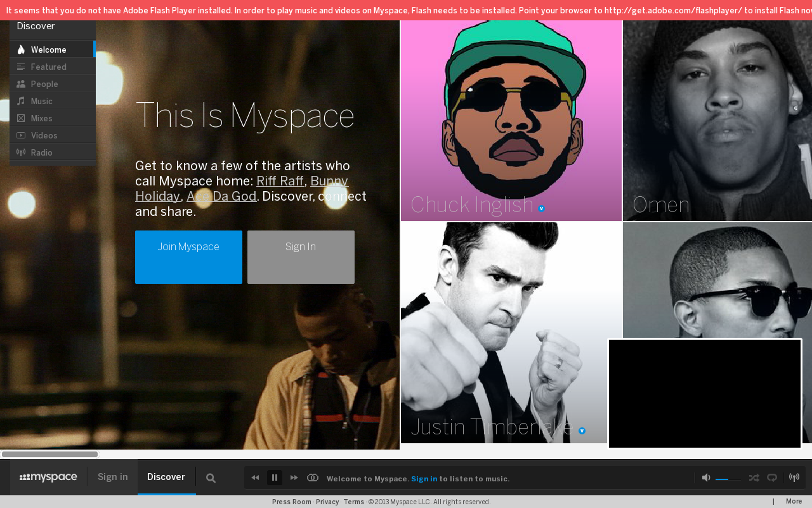This screenshot has height=508, width=812.
Task: Toggle shuffle in the player bar
Action: 754,478
